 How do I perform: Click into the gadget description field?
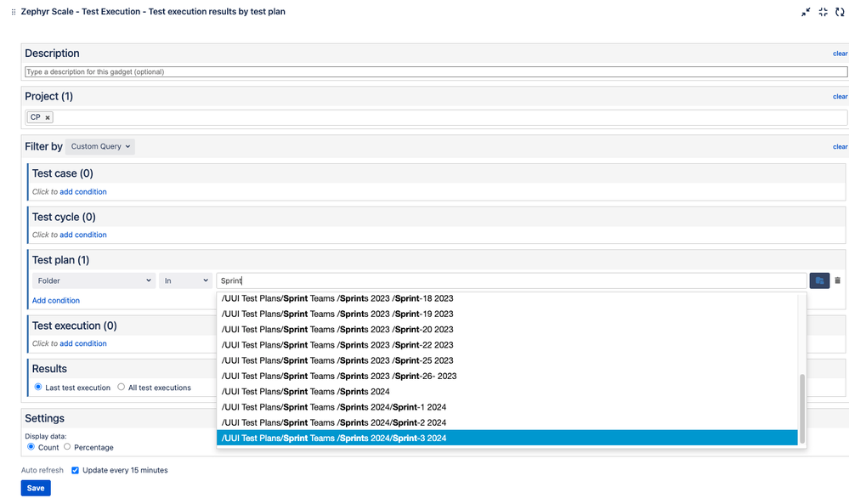point(435,72)
